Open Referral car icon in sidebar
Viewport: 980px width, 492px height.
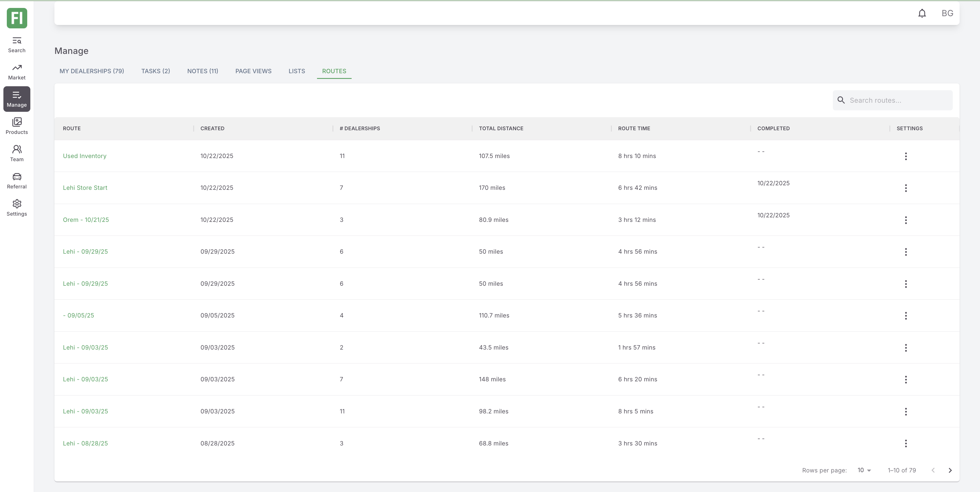(x=17, y=180)
